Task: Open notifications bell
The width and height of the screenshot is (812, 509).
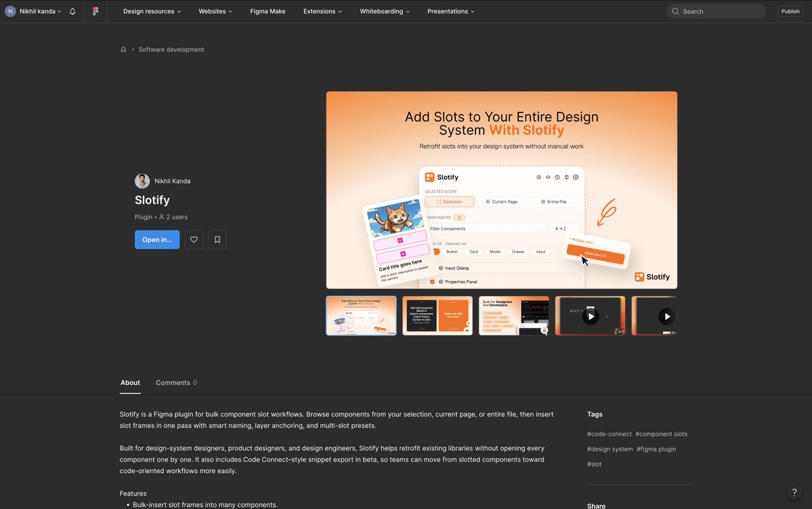Action: (x=72, y=12)
